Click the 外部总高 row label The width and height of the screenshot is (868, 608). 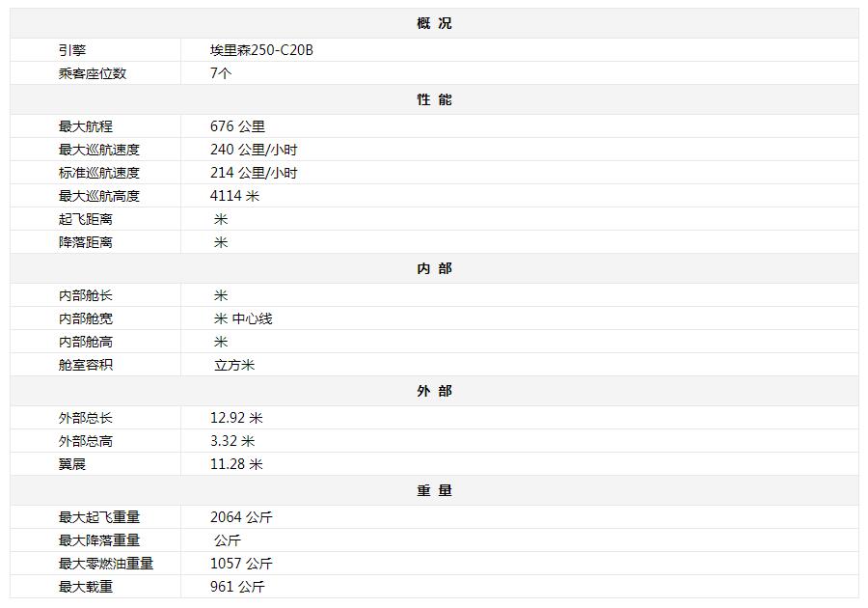point(85,441)
